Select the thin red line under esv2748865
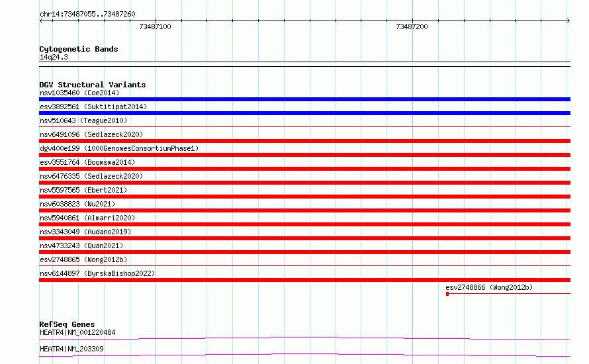Image resolution: width=589 pixels, height=364 pixels. point(304,266)
